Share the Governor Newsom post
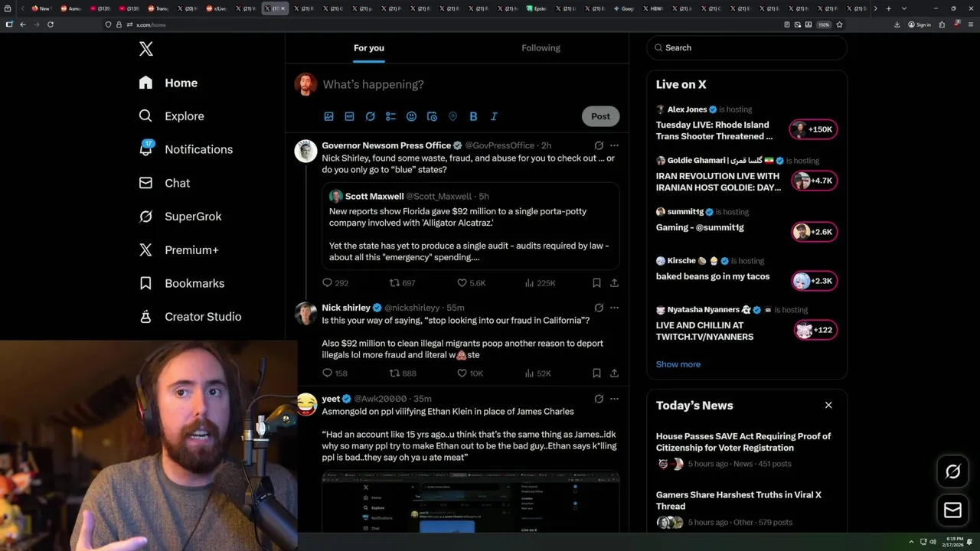980x551 pixels. [x=614, y=283]
